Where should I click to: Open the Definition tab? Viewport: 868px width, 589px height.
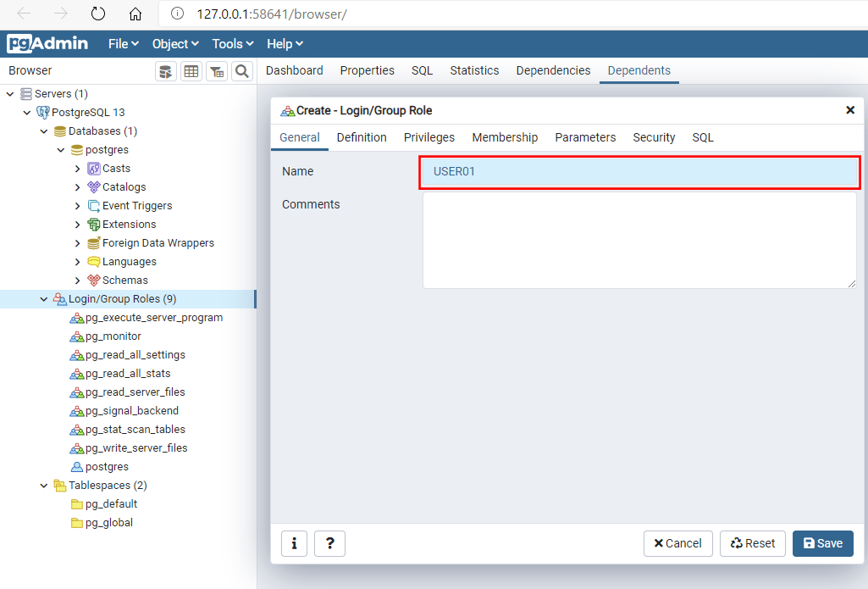[x=362, y=137]
